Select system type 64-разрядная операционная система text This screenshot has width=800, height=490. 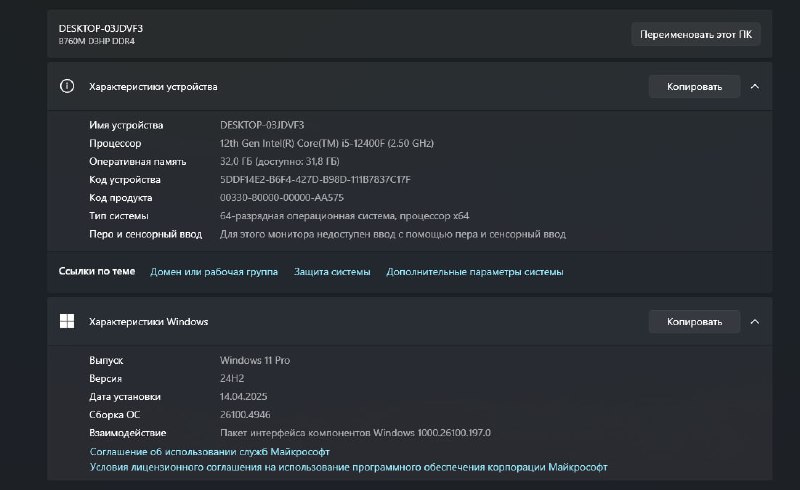[344, 216]
